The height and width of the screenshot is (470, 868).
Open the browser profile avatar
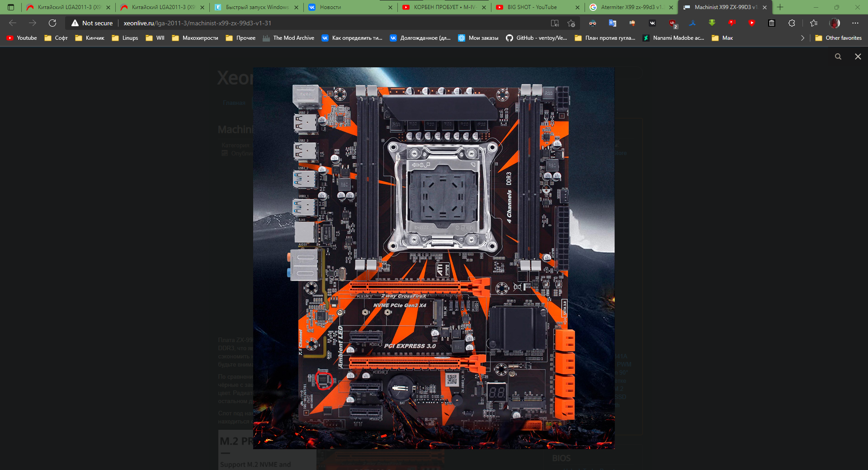(835, 23)
